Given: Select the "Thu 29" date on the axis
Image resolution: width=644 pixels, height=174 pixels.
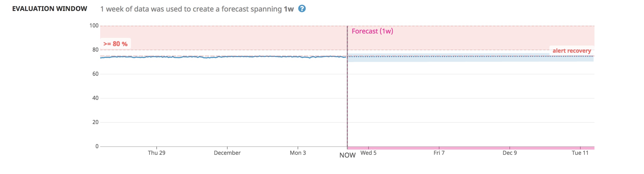Looking at the screenshot, I should coord(157,153).
